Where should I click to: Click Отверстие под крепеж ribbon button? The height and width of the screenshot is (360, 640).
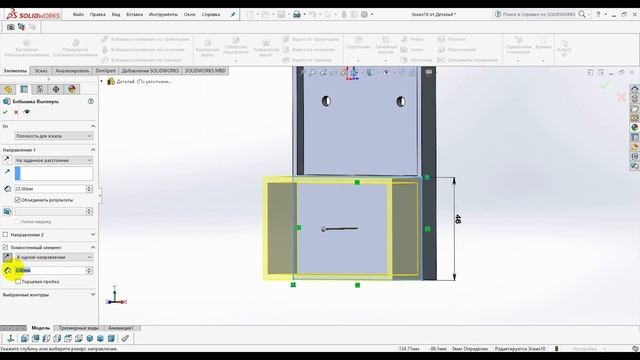236,50
